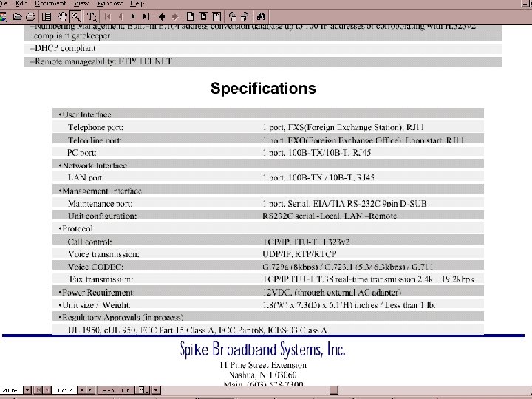Status bar last page button

click(x=91, y=390)
